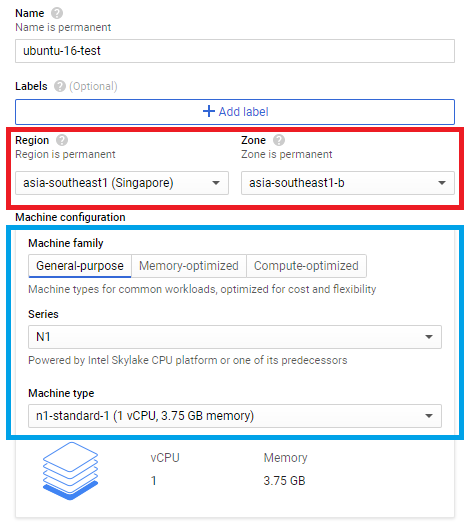Click 'Machine types for common workloads' description
Viewport: 467px width, 525px height.
point(202,289)
